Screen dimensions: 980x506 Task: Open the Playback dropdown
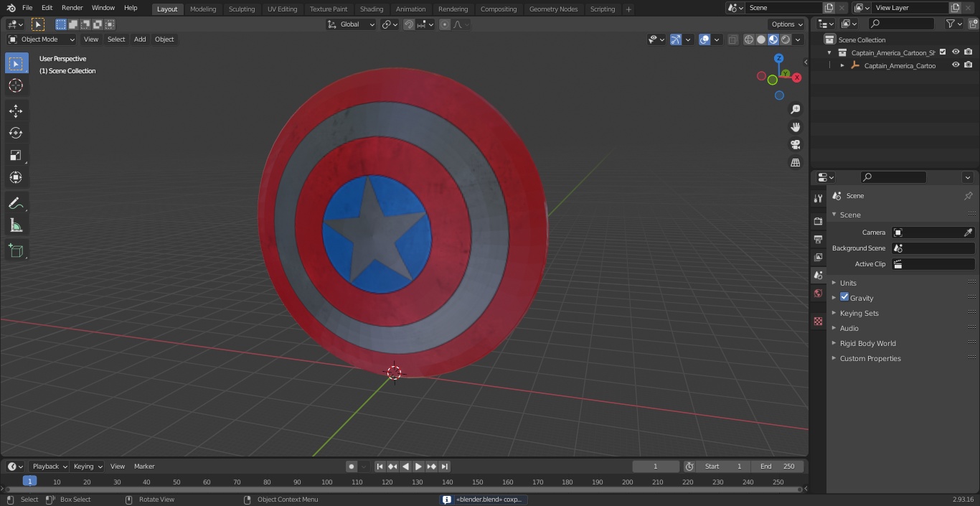coord(49,467)
